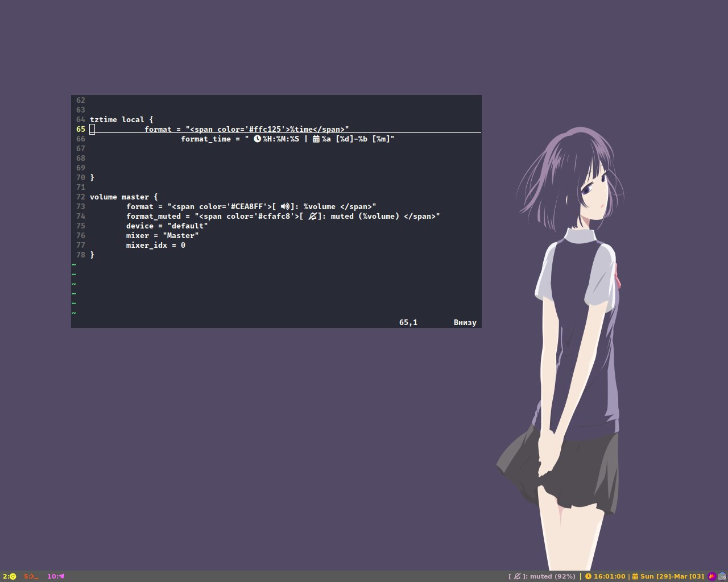The height and width of the screenshot is (582, 728).
Task: Click the '#ffc125' color value in line 65
Action: (265, 130)
